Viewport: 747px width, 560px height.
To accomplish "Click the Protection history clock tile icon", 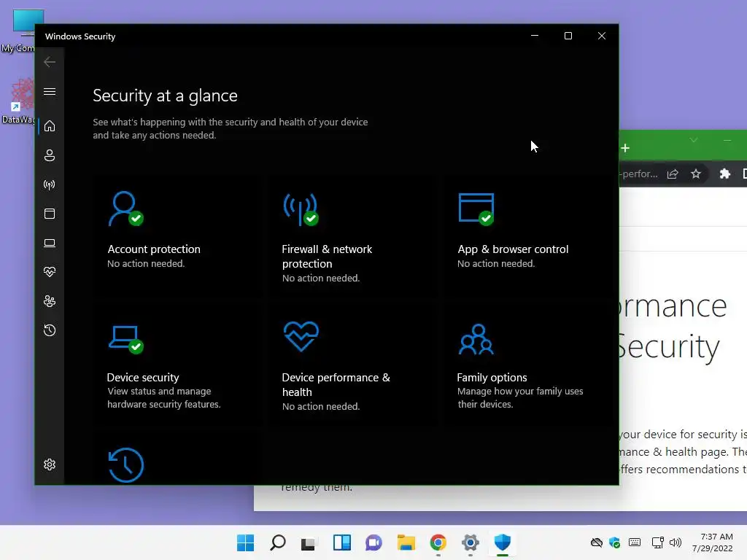I will click(x=125, y=465).
